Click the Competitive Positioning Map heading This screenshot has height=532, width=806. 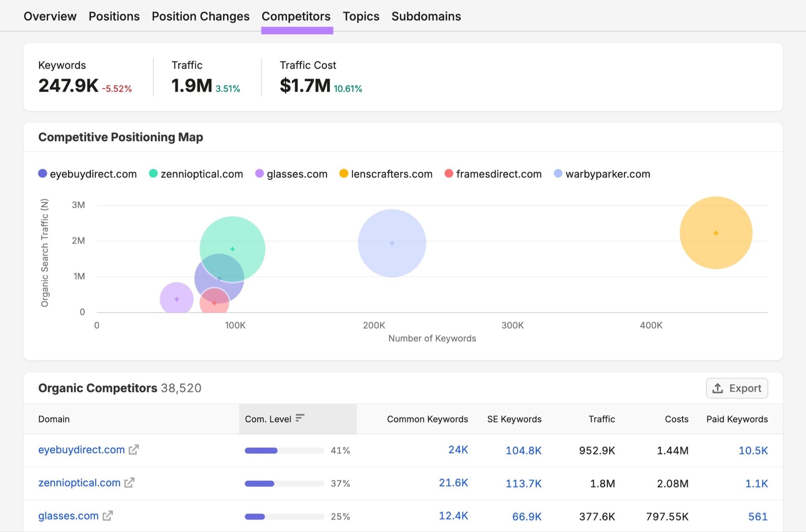pyautogui.click(x=120, y=137)
